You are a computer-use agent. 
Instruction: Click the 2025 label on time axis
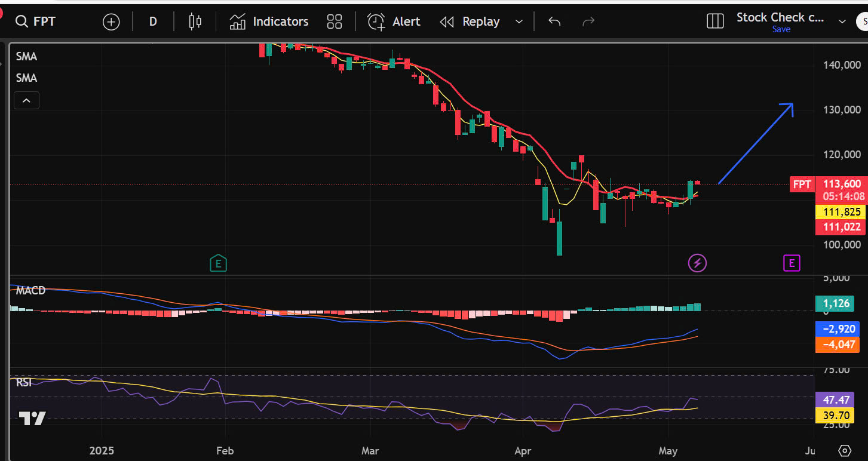pos(102,451)
